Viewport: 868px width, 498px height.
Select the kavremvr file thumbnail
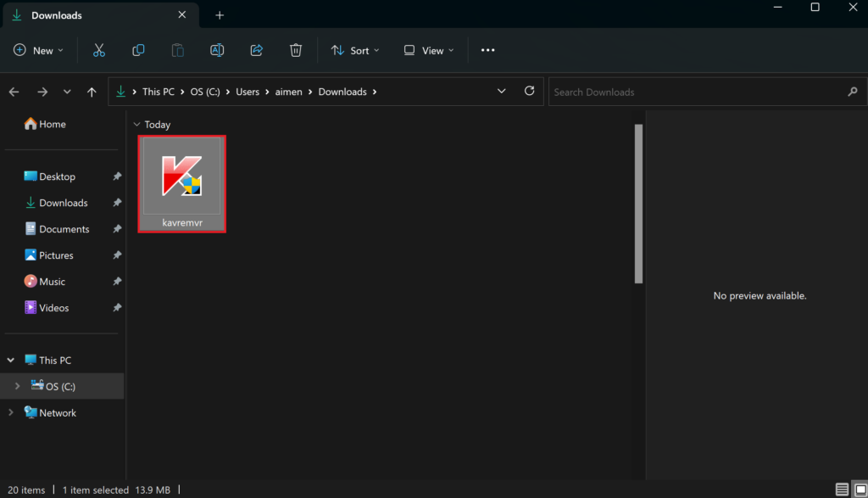(x=182, y=184)
